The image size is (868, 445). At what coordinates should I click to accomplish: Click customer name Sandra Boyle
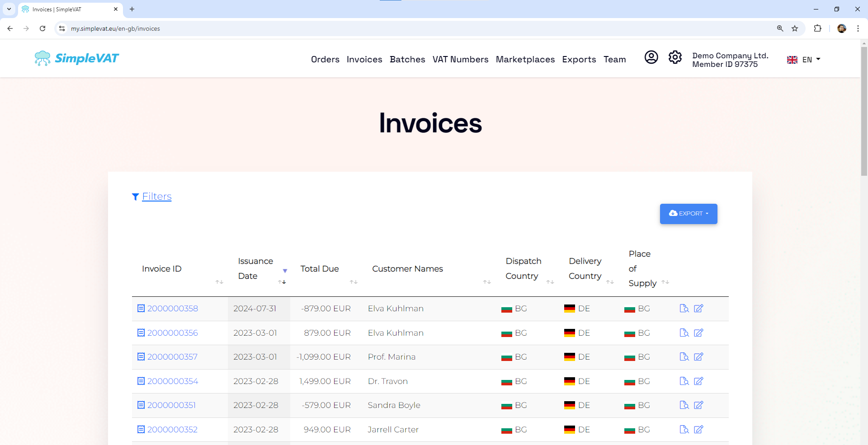[394, 405]
